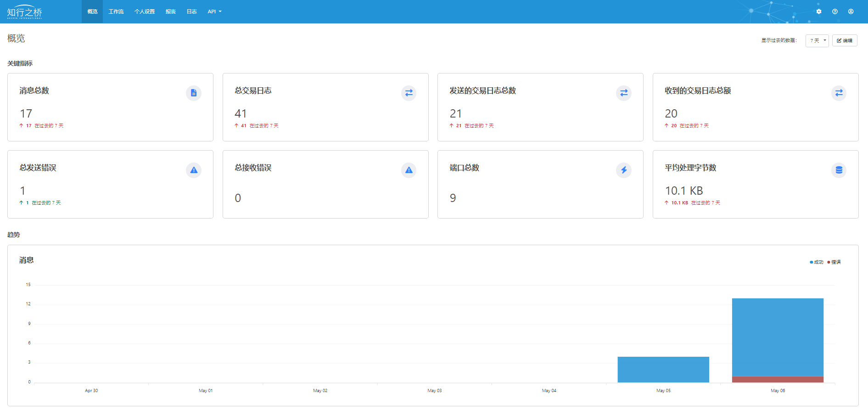This screenshot has width=868, height=410.
Task: Click the '10.1 KB 在过去的 7 天' trend text
Action: click(x=692, y=203)
